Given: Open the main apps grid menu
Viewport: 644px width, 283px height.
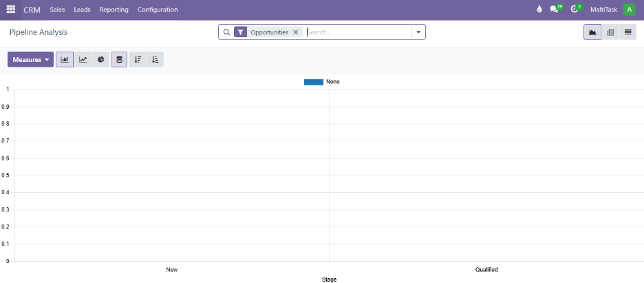Looking at the screenshot, I should point(11,10).
